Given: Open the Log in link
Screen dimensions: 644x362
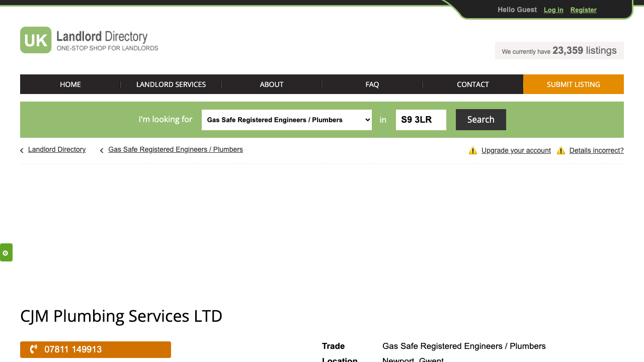Looking at the screenshot, I should pos(553,10).
